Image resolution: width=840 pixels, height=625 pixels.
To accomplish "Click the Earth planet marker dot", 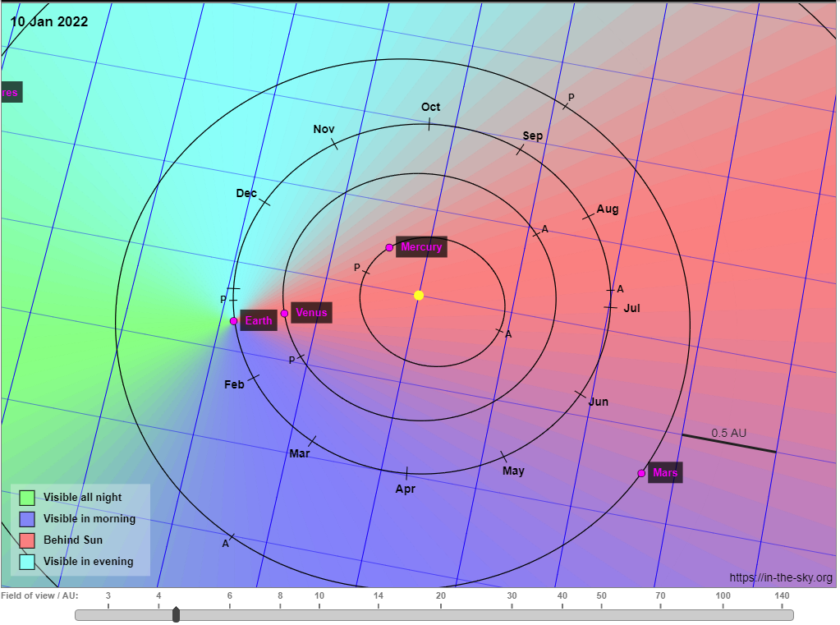I will click(x=233, y=321).
